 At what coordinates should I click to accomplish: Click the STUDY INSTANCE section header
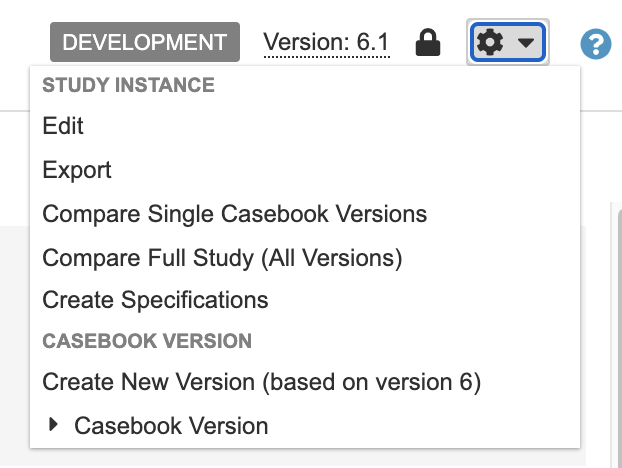(128, 84)
